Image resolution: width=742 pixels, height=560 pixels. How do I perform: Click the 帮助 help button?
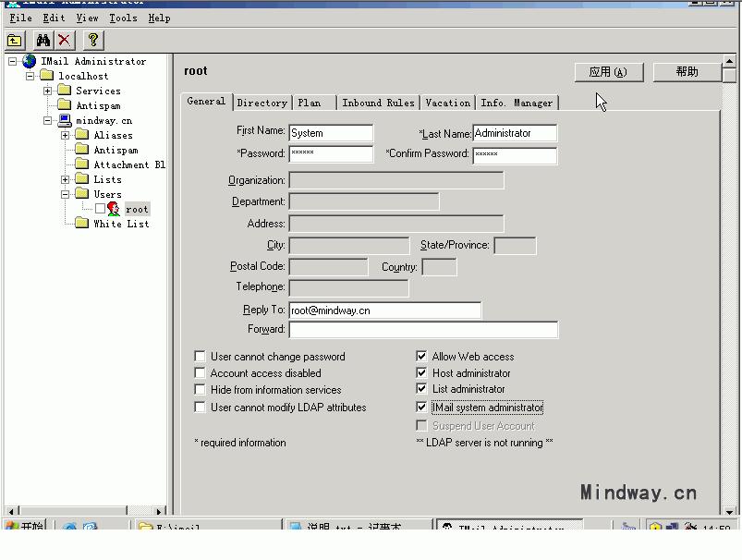tap(687, 72)
